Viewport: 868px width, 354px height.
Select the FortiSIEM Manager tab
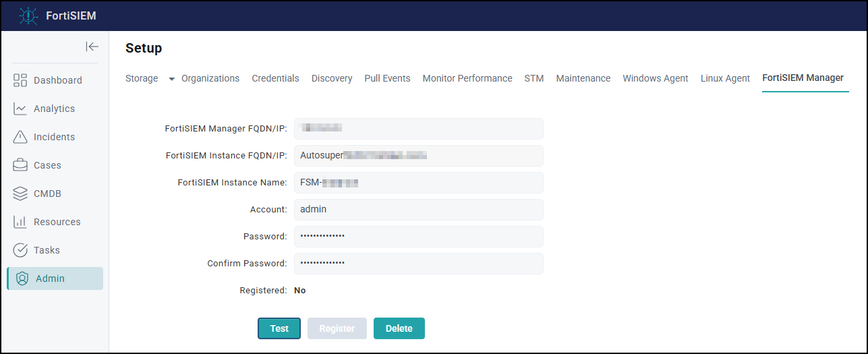(x=803, y=78)
